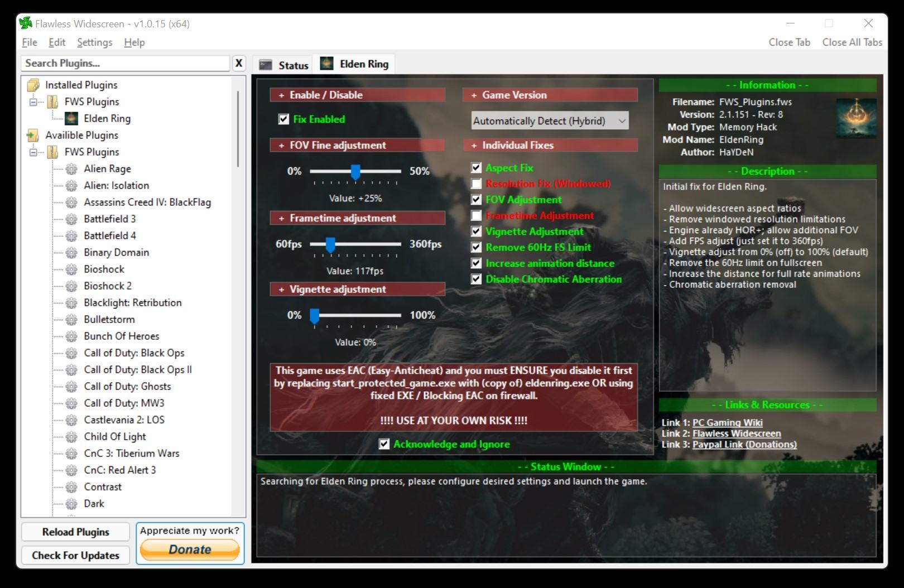Click the gear icon beside Bunch Of Heroes
Screen dimensions: 904x588
pos(71,336)
